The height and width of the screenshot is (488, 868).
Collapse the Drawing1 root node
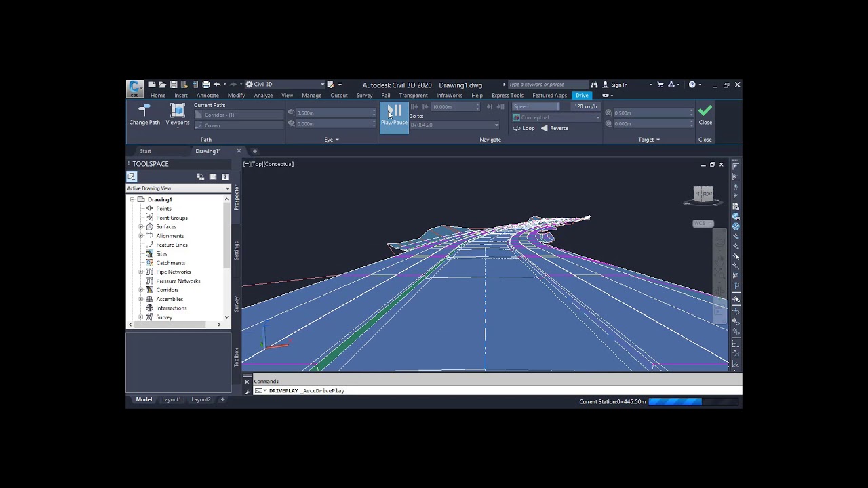pyautogui.click(x=133, y=199)
